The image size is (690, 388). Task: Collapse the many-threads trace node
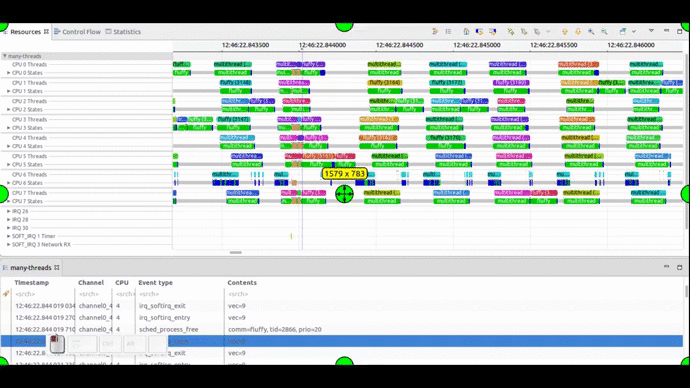(x=4, y=56)
